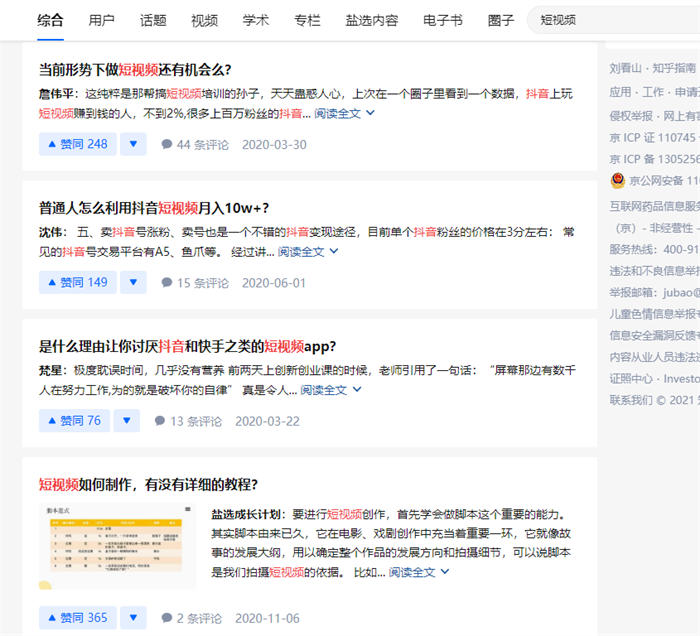The image size is (700, 636).
Task: Select the 电子书 tab
Action: click(x=443, y=20)
